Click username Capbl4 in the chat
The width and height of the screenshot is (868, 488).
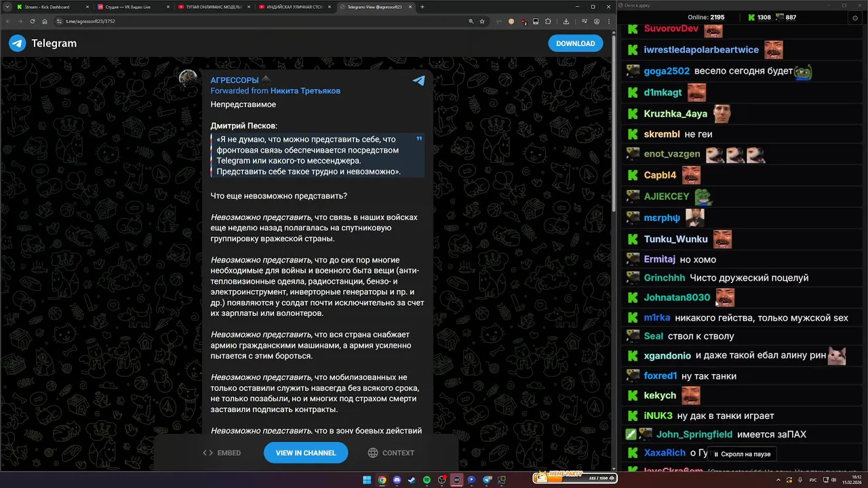click(x=660, y=175)
